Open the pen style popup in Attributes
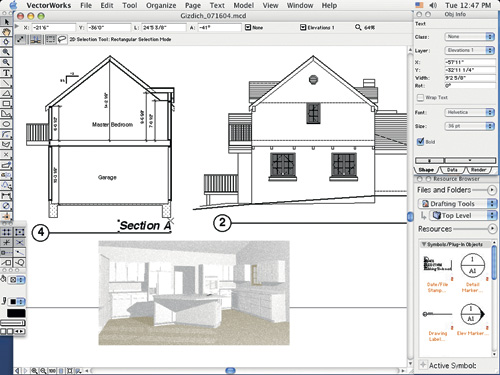Screen dimensions: 500x375 click(x=16, y=302)
